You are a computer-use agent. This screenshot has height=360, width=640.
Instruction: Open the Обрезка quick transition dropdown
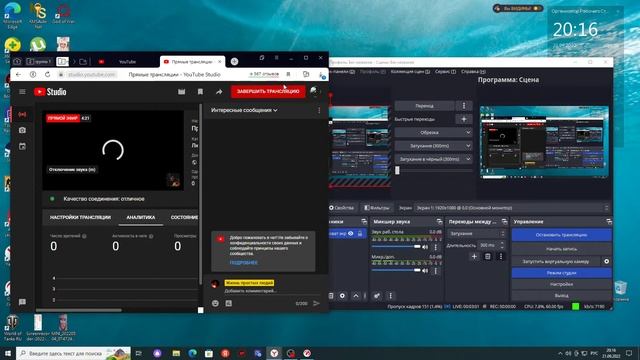point(433,133)
